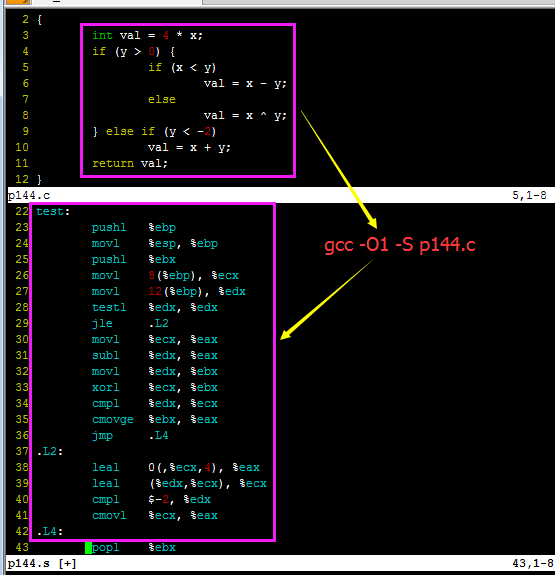The height and width of the screenshot is (575, 555).
Task: Click line number 22 in the assembly pane
Action: pyautogui.click(x=22, y=212)
